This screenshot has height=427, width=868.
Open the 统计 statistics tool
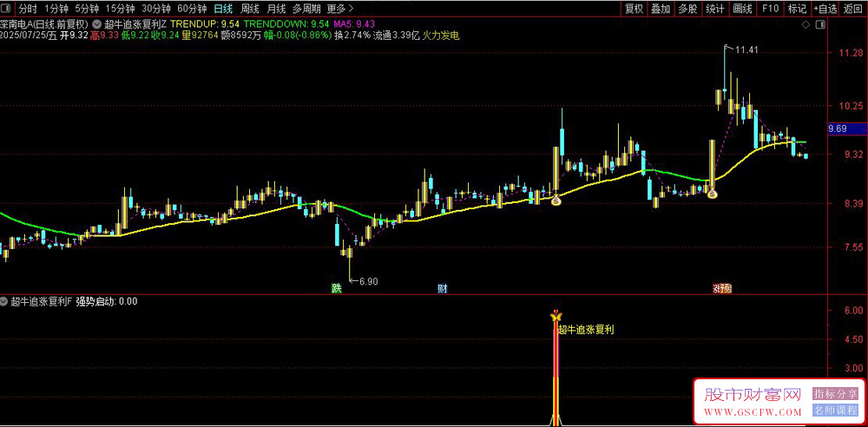pos(714,9)
